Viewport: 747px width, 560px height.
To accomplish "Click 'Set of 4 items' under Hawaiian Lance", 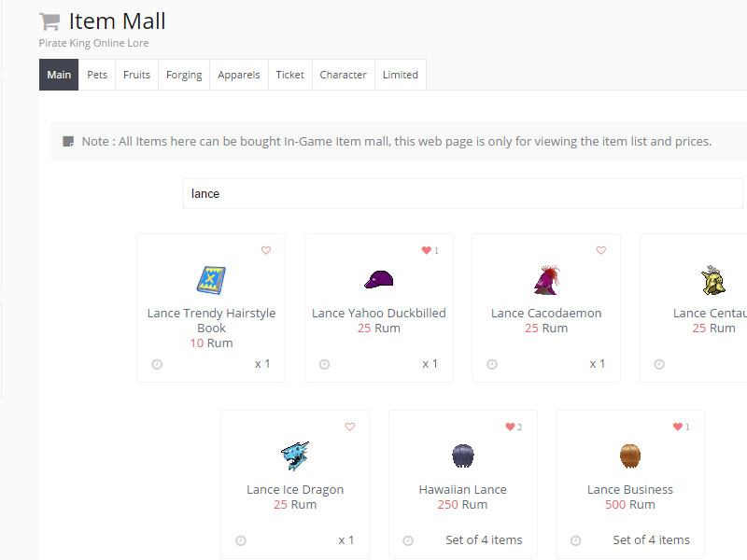I will (484, 540).
